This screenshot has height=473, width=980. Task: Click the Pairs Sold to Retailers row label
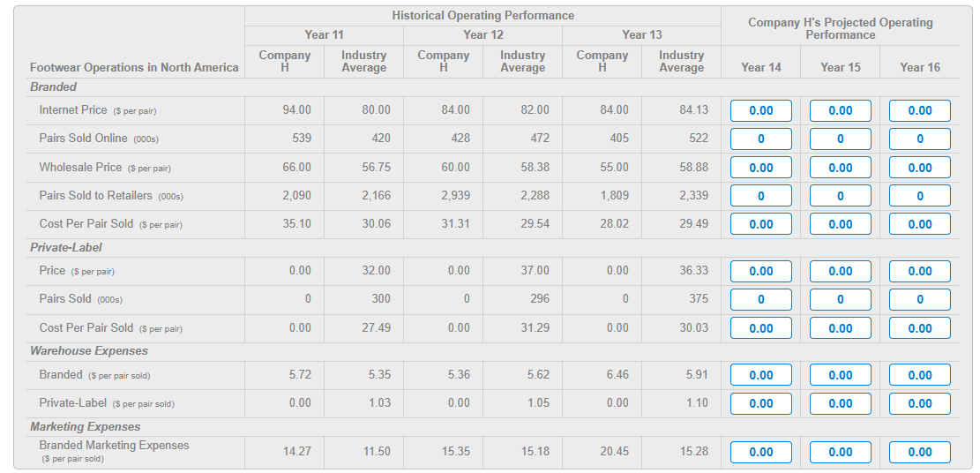click(110, 196)
